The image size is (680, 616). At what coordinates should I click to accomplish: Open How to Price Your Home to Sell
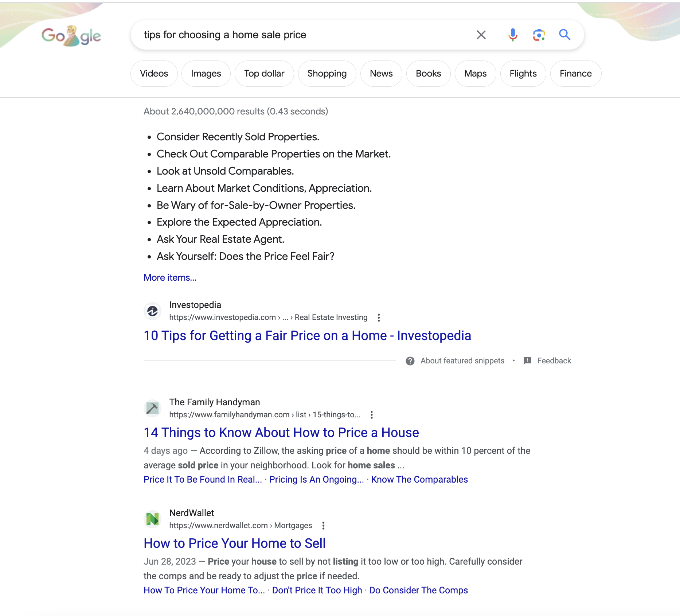coord(234,543)
